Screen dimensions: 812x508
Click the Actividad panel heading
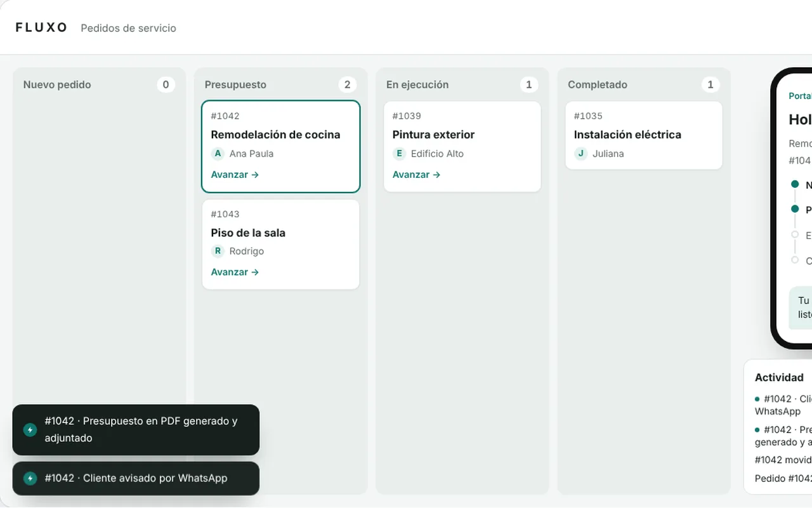click(779, 377)
